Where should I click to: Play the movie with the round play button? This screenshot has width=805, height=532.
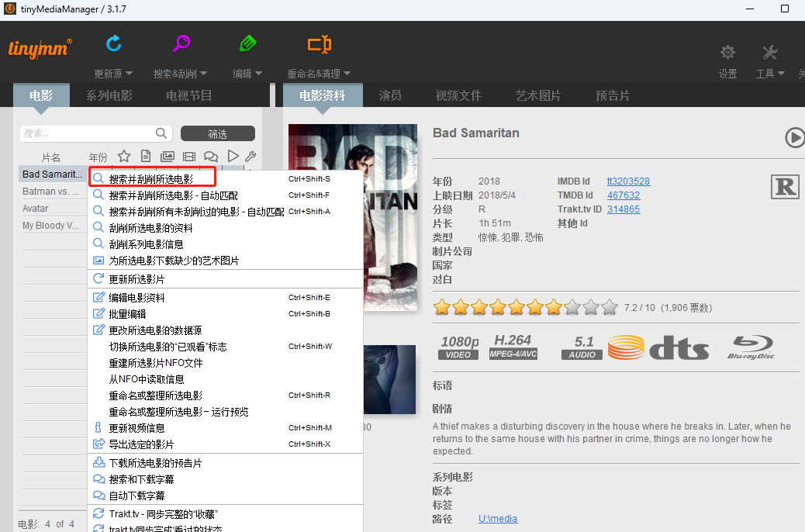coord(795,137)
